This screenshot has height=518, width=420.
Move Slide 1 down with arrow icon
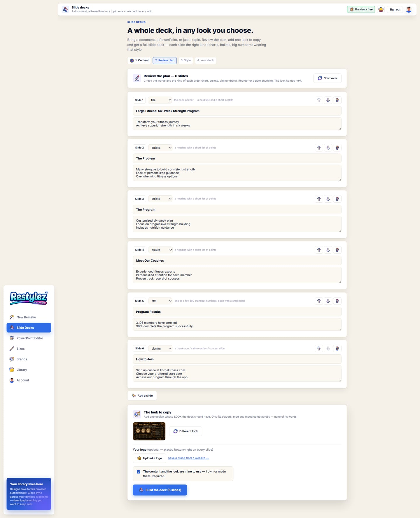(328, 100)
